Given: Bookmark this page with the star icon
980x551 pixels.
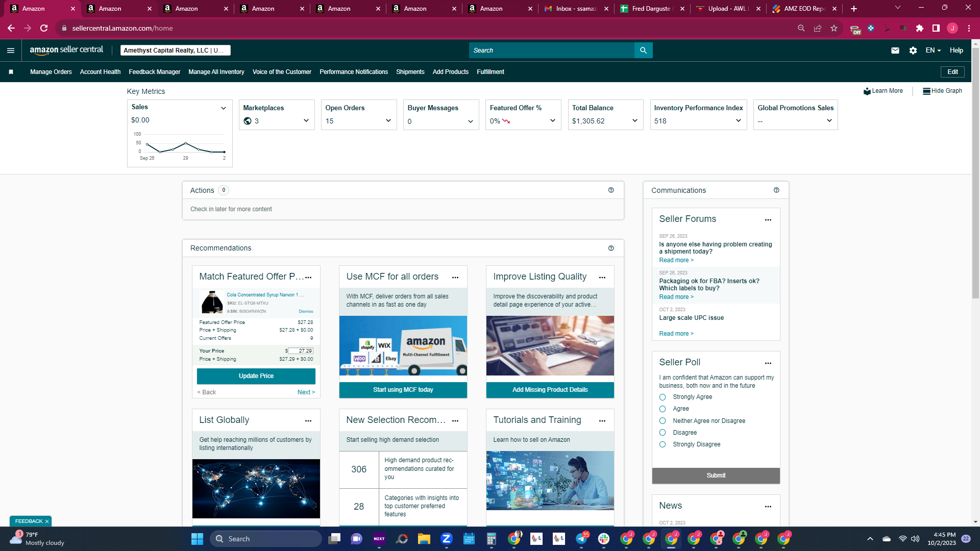Looking at the screenshot, I should (834, 28).
